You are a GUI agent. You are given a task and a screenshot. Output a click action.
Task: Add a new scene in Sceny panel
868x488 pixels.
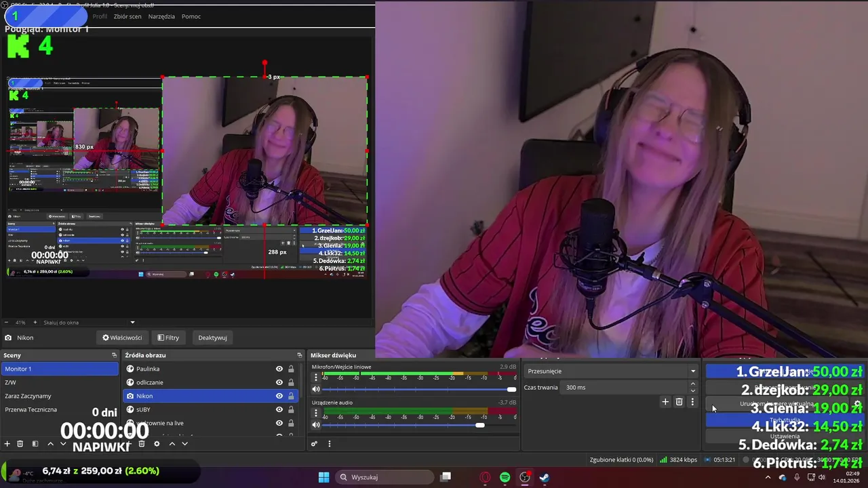click(x=7, y=444)
